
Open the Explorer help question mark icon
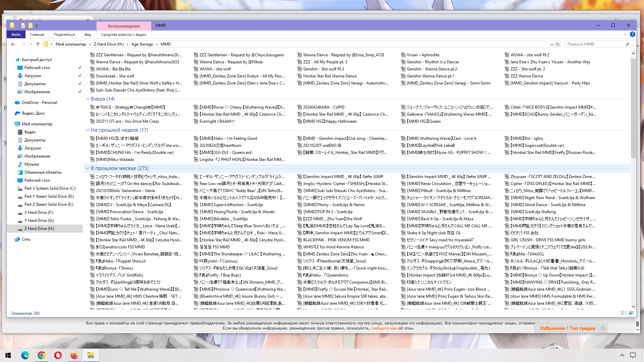(632, 34)
